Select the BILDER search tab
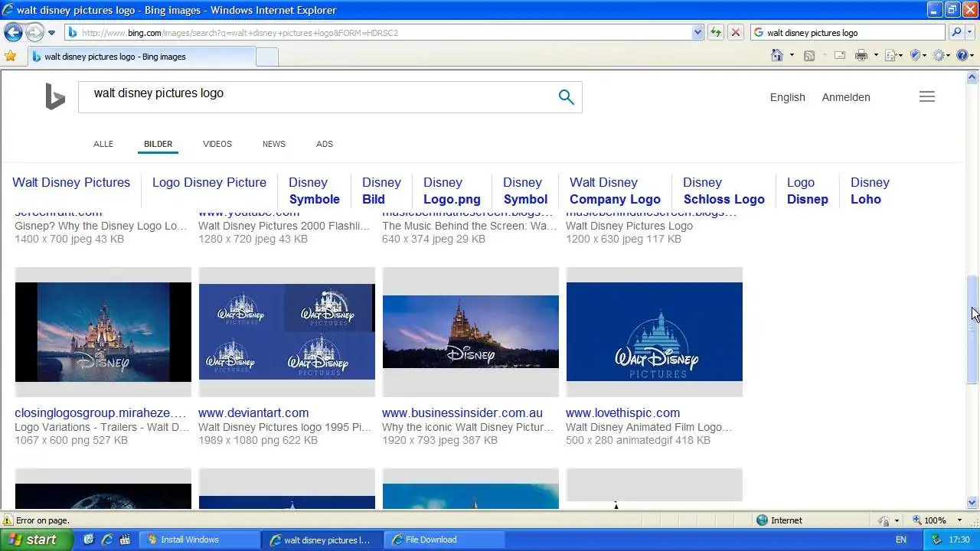Screen dimensions: 980x551 158,144
